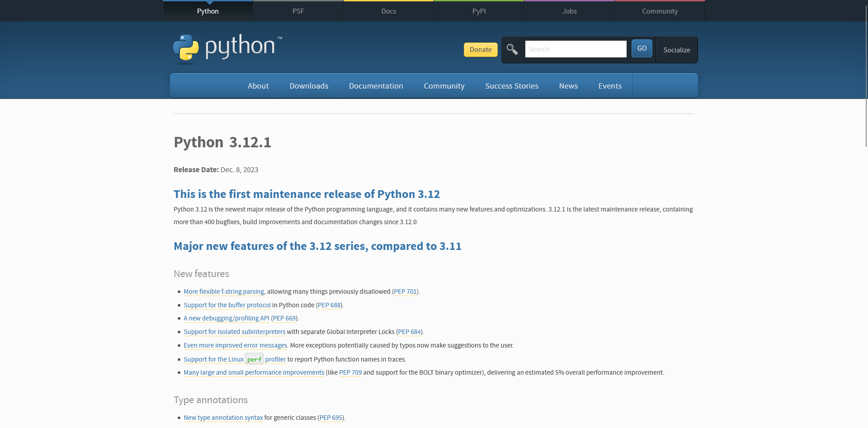Viewport: 868px width, 428px height.
Task: Open the PEP 669 link
Action: tap(284, 319)
